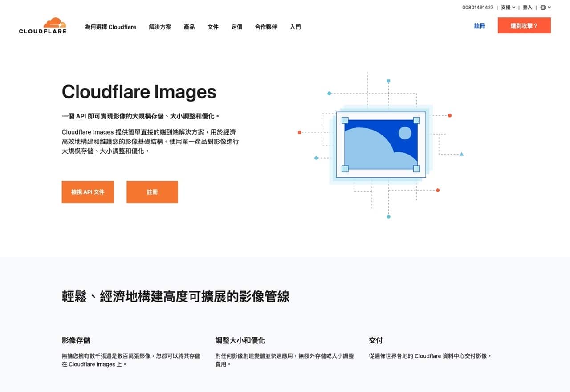
Task: Click the Cloudflare logo
Action: point(43,26)
